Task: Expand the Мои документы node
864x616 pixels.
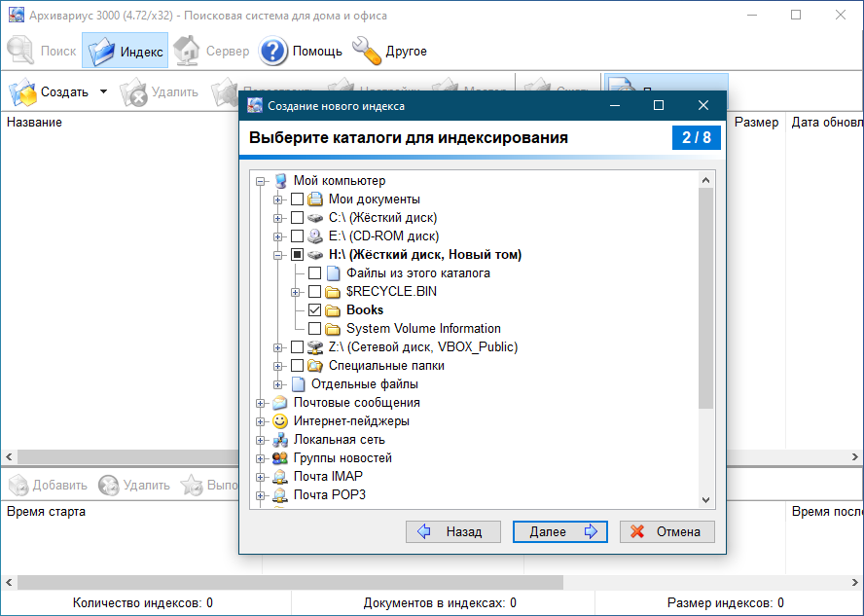Action: coord(277,199)
